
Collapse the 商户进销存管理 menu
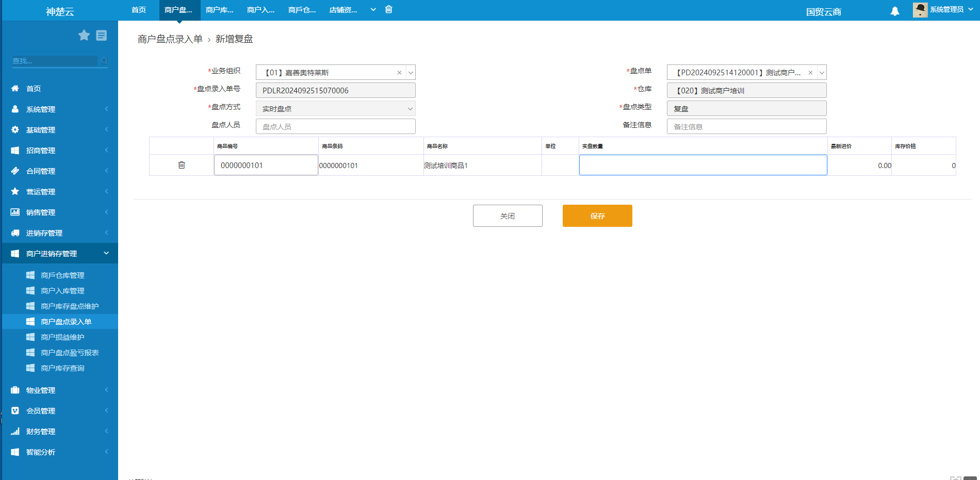pos(106,253)
